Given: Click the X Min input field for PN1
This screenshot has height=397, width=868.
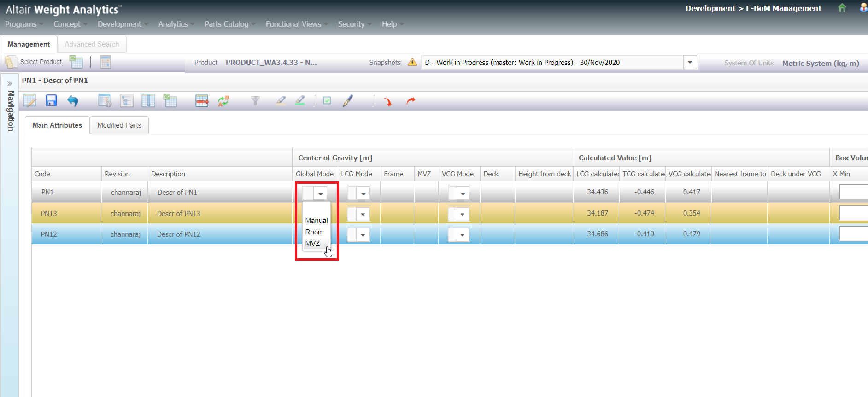Looking at the screenshot, I should pos(853,192).
